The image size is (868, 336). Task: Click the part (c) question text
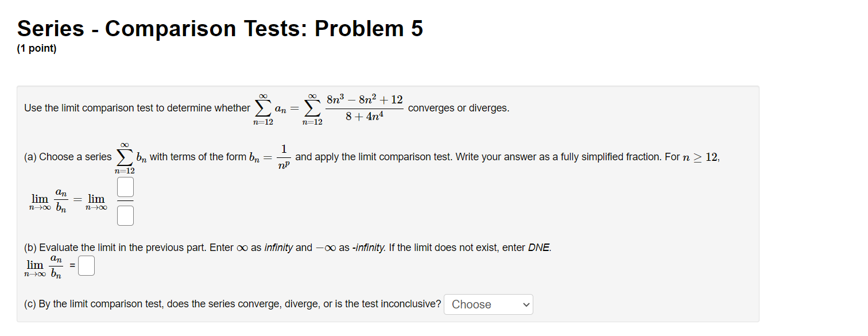[x=230, y=304]
